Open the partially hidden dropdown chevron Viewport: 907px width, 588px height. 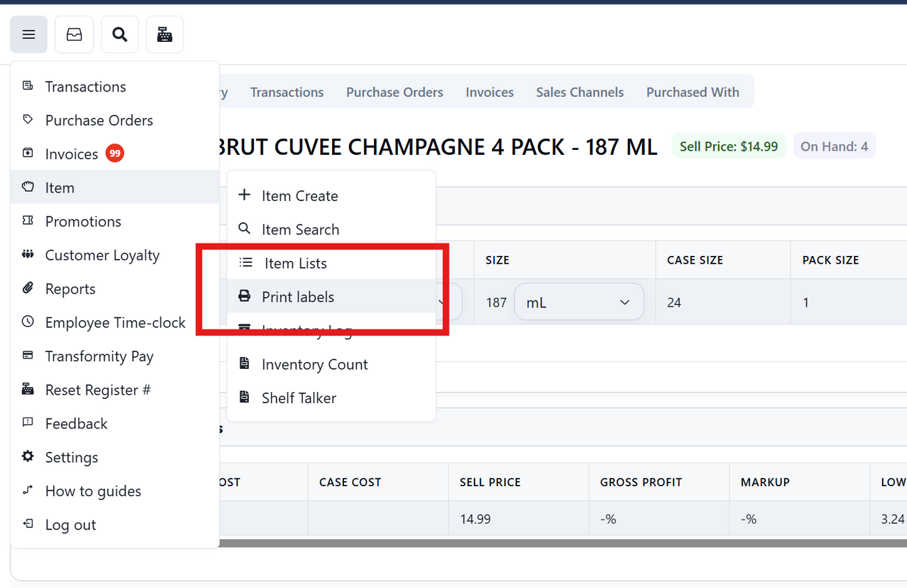click(x=441, y=303)
